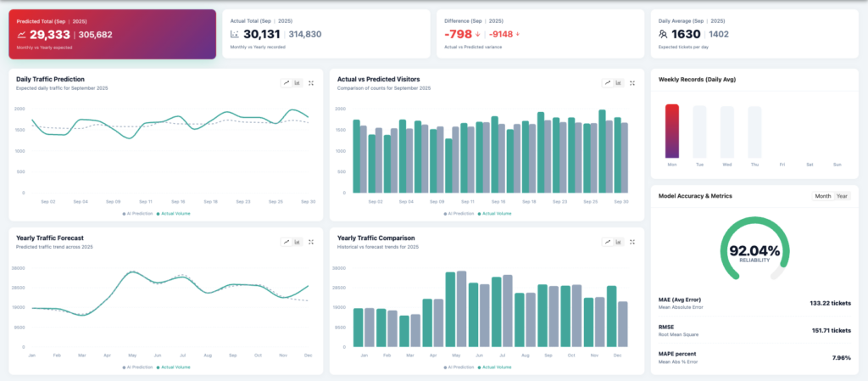Switch Yearly Traffic Forecast to bar view
Image resolution: width=868 pixels, height=381 pixels.
(x=298, y=242)
